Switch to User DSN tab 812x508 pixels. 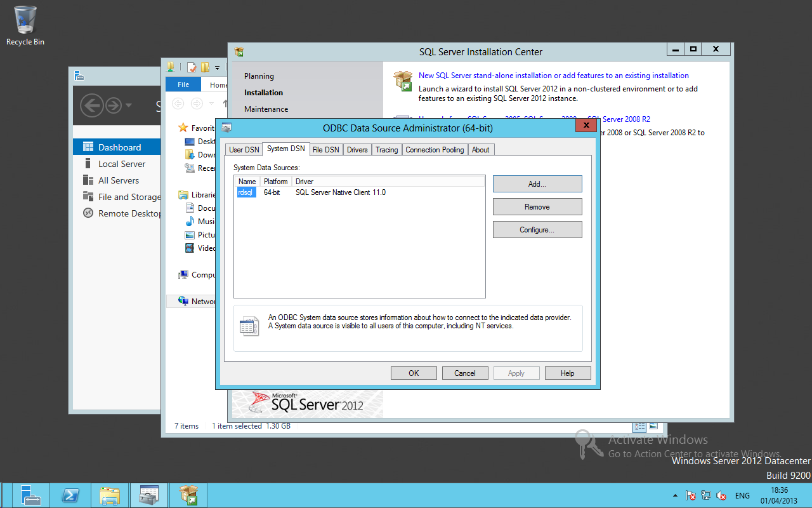click(244, 150)
